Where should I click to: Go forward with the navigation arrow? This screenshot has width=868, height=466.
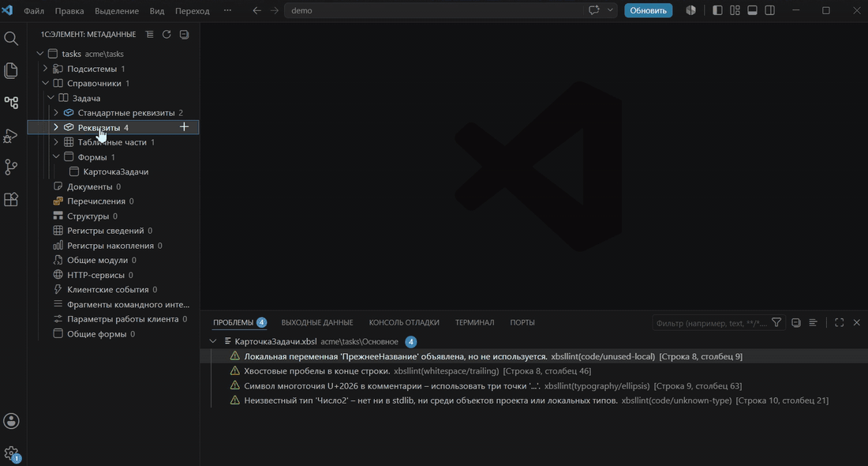coord(275,10)
